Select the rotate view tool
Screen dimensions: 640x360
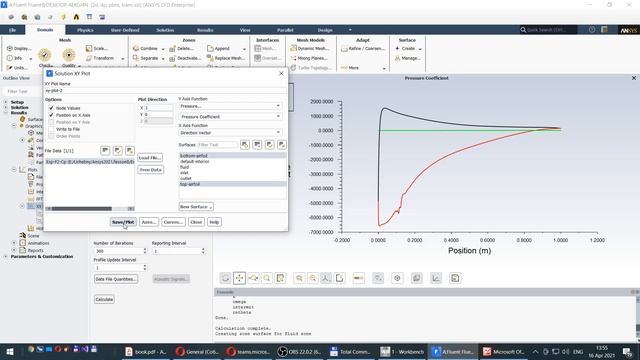click(x=225, y=278)
